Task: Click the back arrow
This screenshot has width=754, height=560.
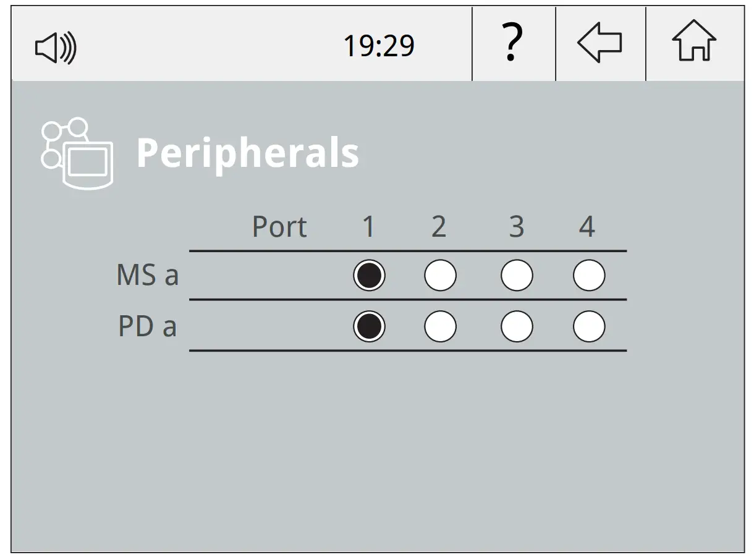Action: [599, 43]
